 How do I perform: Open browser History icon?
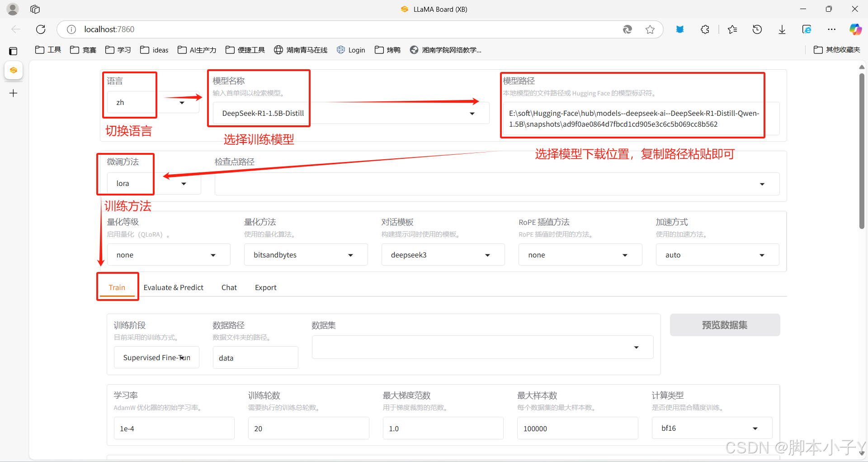click(757, 29)
